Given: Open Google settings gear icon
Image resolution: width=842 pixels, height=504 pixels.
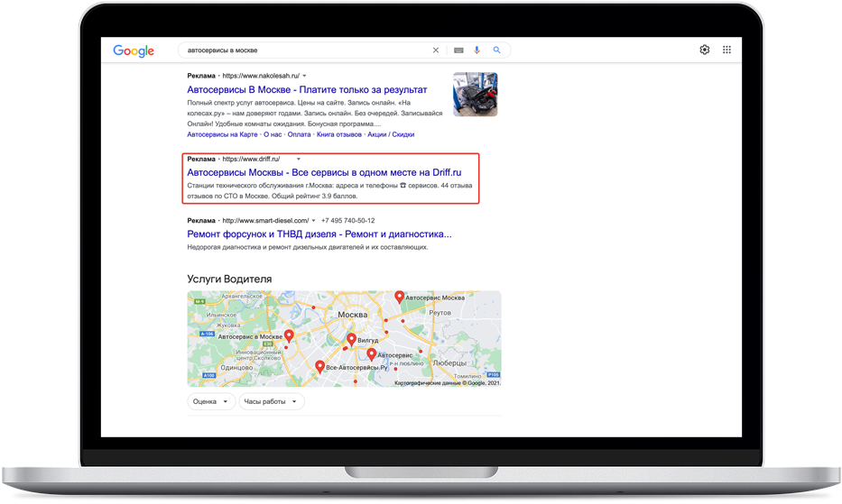Looking at the screenshot, I should click(x=705, y=50).
